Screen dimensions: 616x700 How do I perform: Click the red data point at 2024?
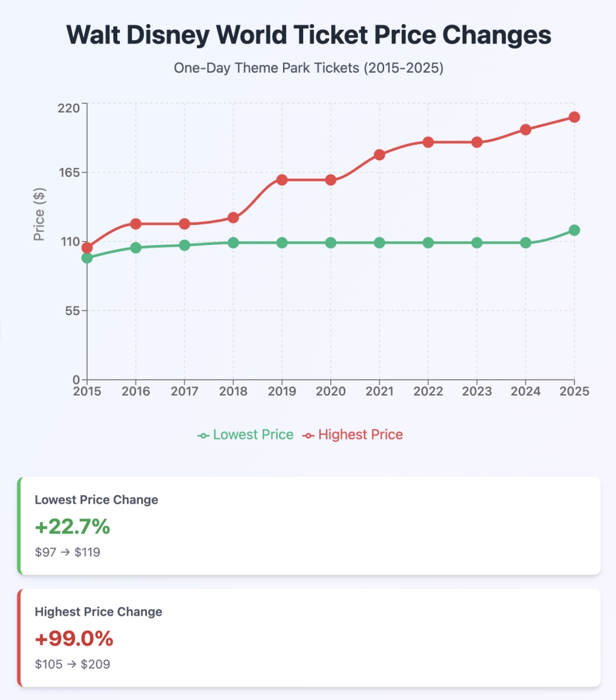pyautogui.click(x=525, y=130)
